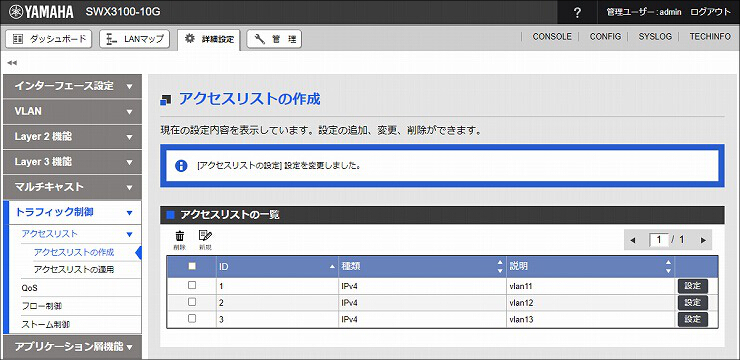The height and width of the screenshot is (360, 740).
Task: Open the help question mark icon
Action: [x=577, y=12]
